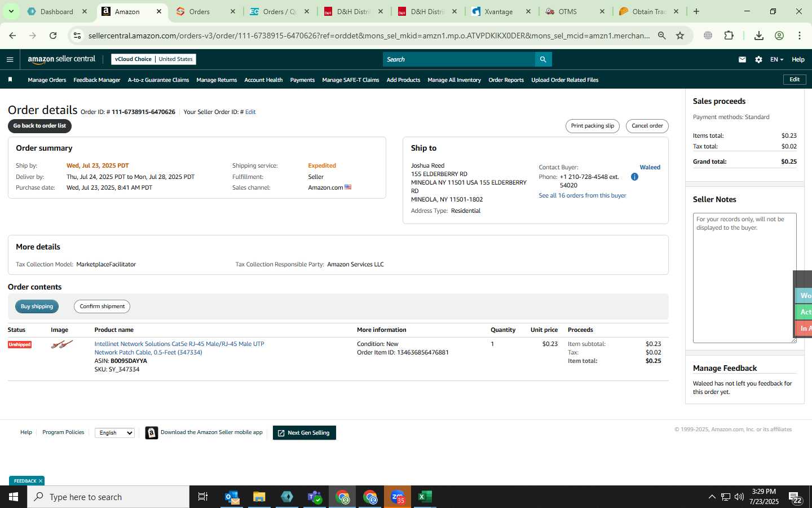Click Edit link for Seller Order ID
Viewport: 812px width, 508px height.
250,112
